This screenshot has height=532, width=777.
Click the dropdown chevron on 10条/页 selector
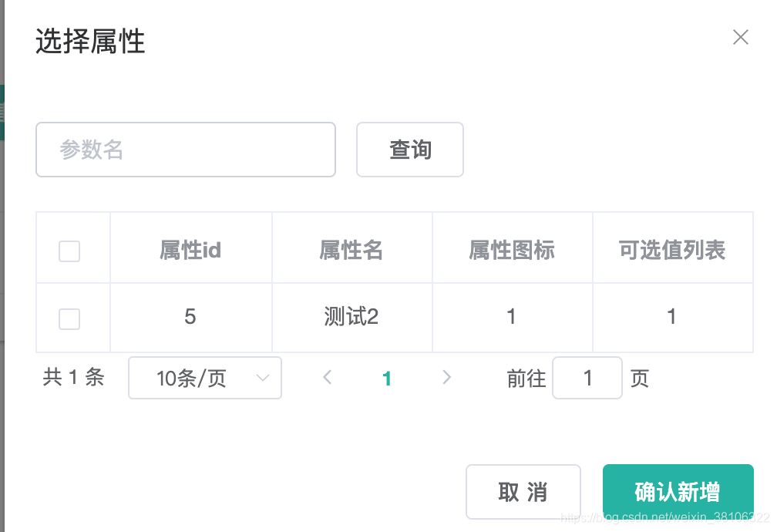264,378
